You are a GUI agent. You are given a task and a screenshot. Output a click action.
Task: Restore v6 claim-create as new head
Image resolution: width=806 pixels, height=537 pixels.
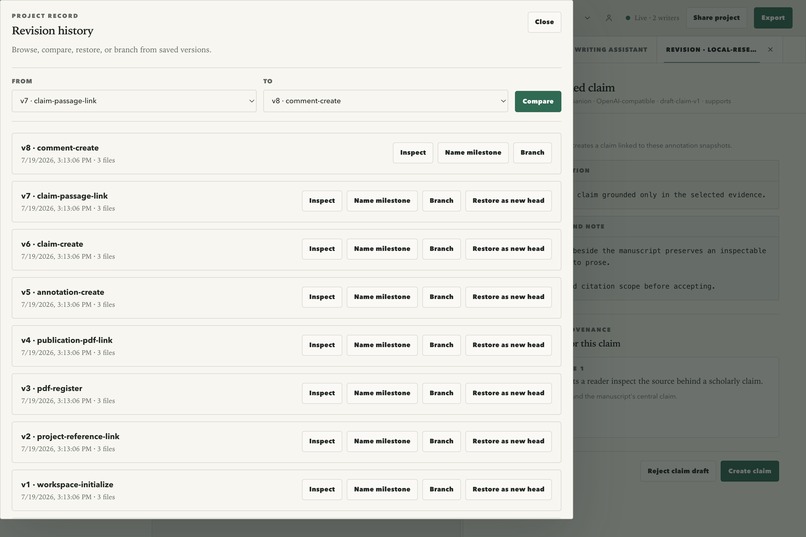pyautogui.click(x=508, y=249)
